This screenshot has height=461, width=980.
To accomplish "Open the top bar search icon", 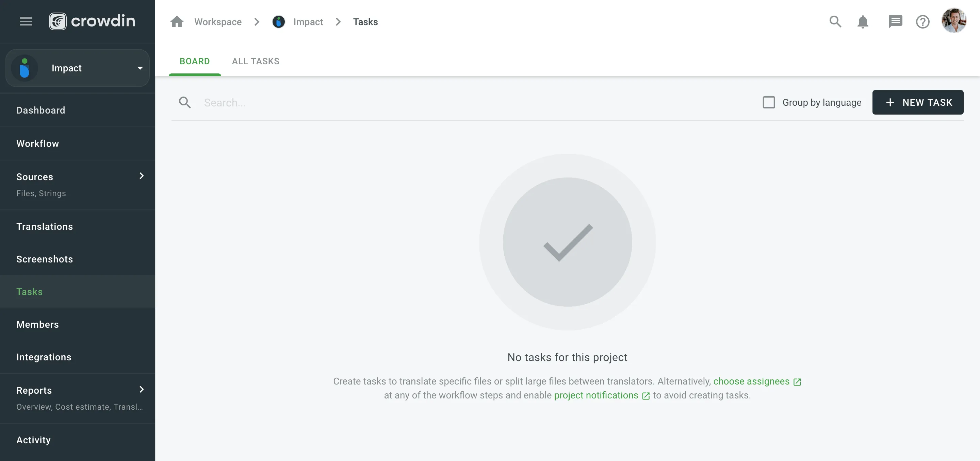I will click(x=835, y=22).
